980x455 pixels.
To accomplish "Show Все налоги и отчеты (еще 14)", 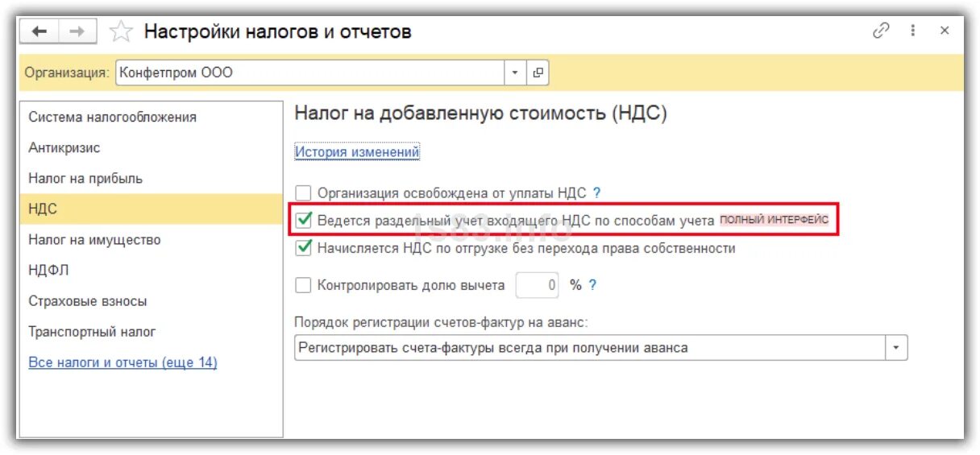I will tap(122, 362).
